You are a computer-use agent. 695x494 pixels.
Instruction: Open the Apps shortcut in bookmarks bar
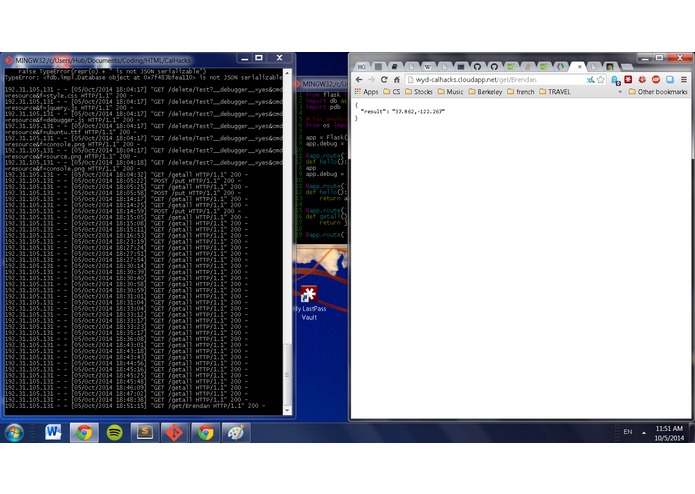pyautogui.click(x=366, y=92)
